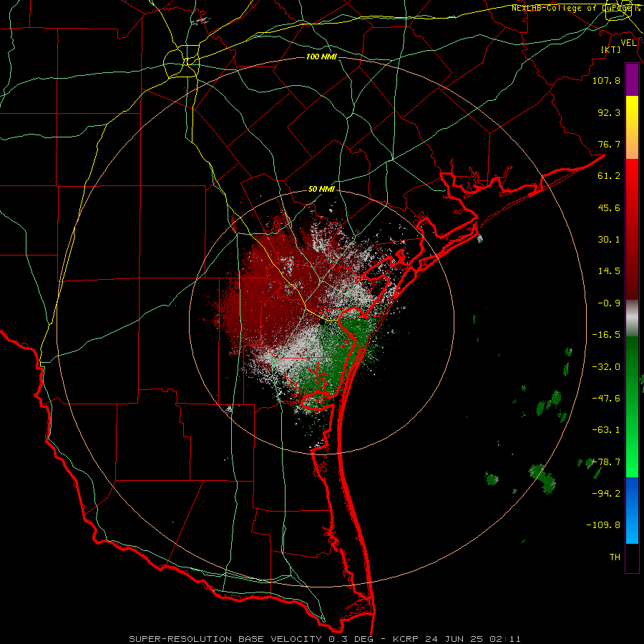Select the 45.6 legend value
This screenshot has height=644, width=644.
click(609, 208)
